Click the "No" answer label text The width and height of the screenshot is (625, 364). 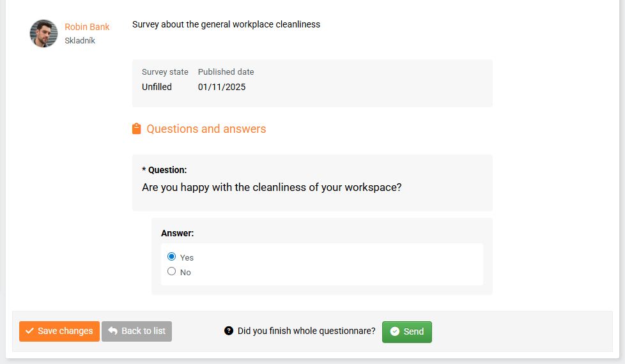point(185,272)
